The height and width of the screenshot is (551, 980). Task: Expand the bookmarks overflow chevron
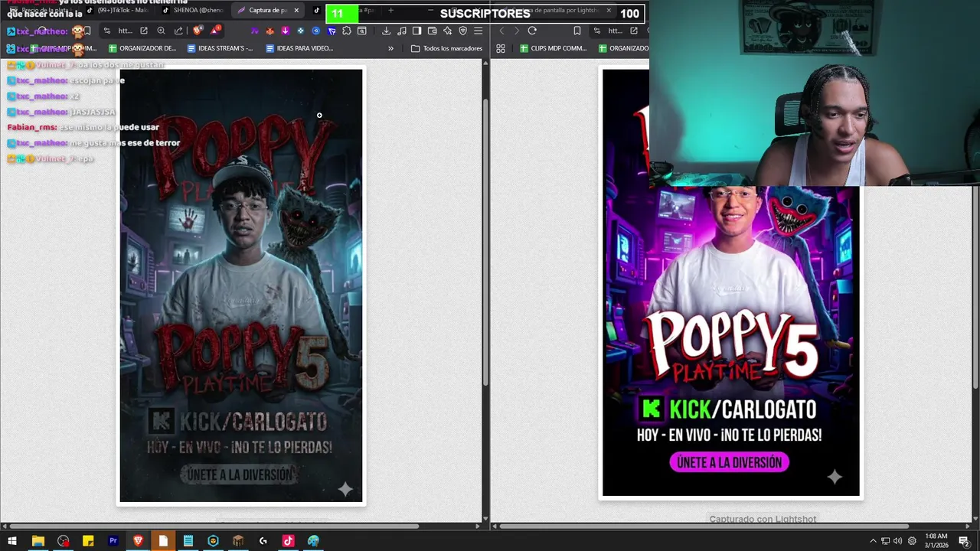390,48
